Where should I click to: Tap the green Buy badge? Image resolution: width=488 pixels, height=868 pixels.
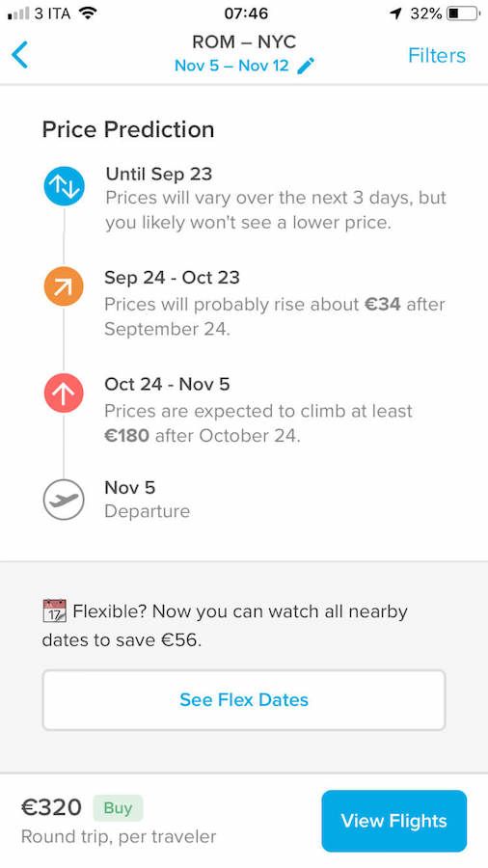pyautogui.click(x=118, y=807)
